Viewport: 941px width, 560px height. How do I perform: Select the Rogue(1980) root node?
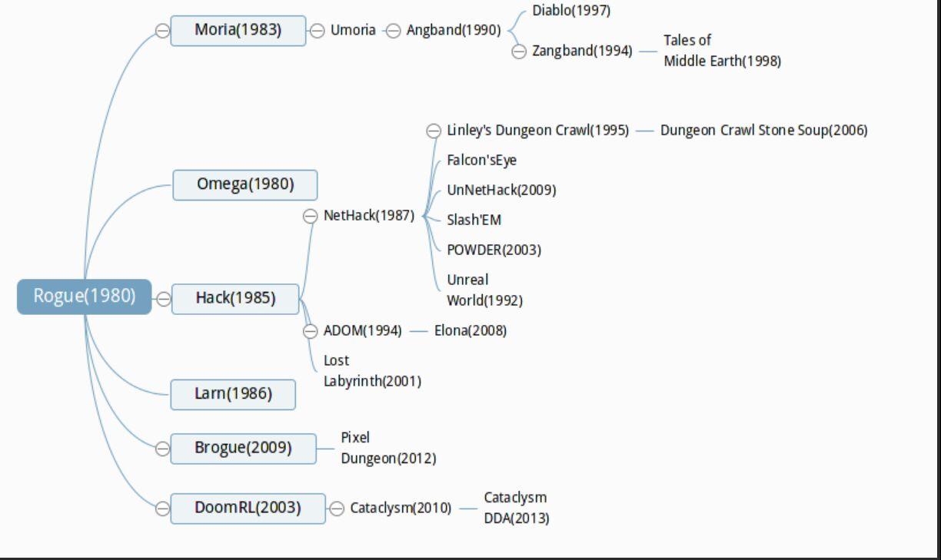(x=85, y=297)
